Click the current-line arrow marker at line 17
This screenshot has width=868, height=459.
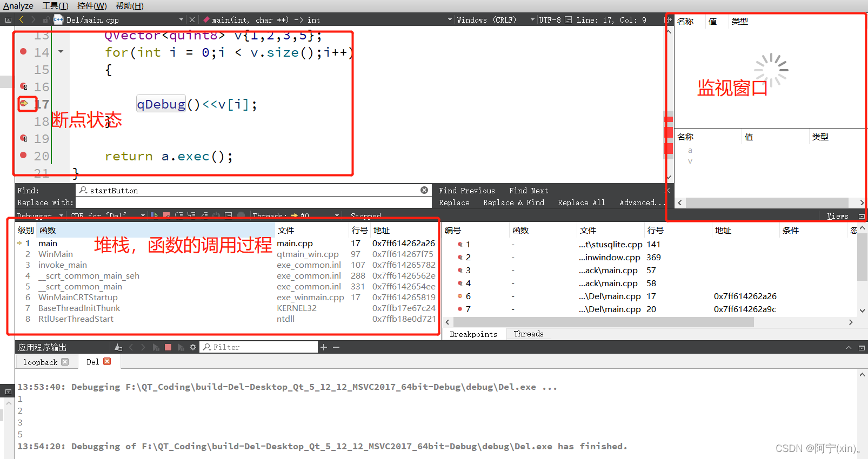point(24,103)
